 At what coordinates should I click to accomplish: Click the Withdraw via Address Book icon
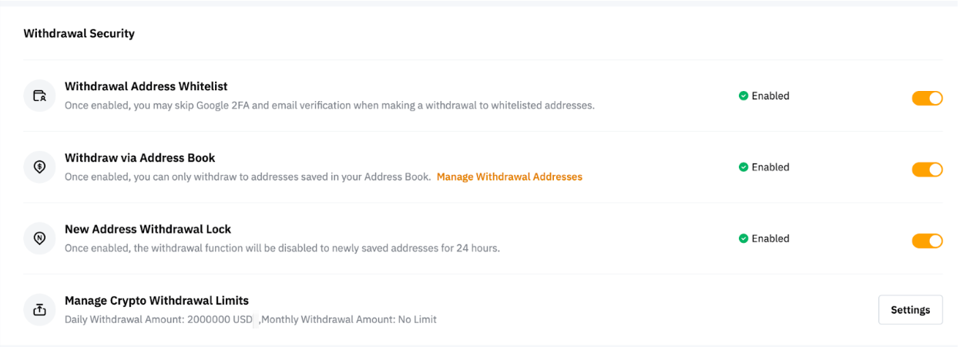pyautogui.click(x=39, y=167)
